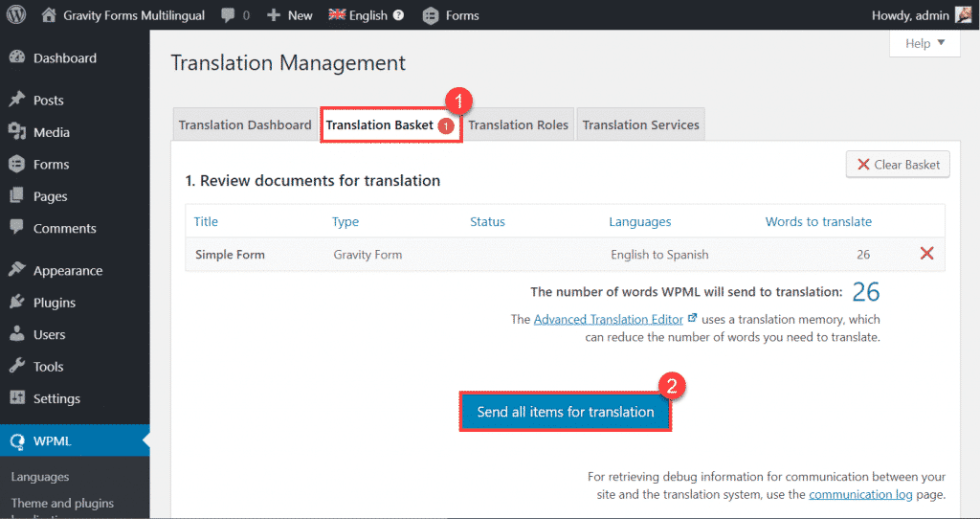Open the Translation Services tab
The width and height of the screenshot is (980, 519).
tap(640, 124)
